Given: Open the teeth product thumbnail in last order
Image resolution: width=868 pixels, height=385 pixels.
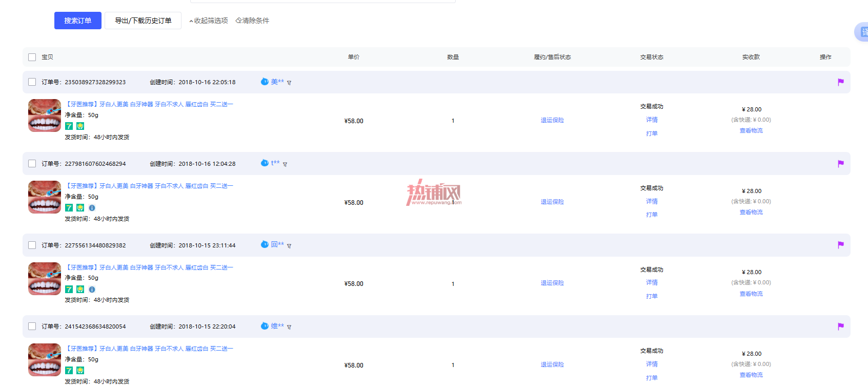Looking at the screenshot, I should [45, 360].
